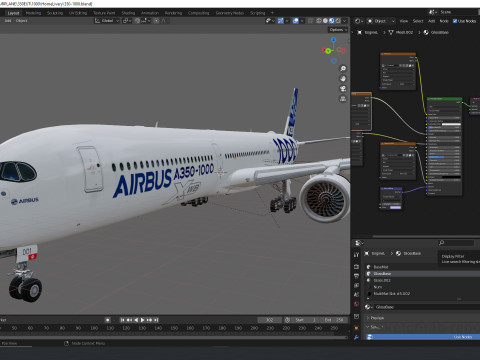
Task: Open the Collection properties tab icon
Action: click(x=356, y=316)
